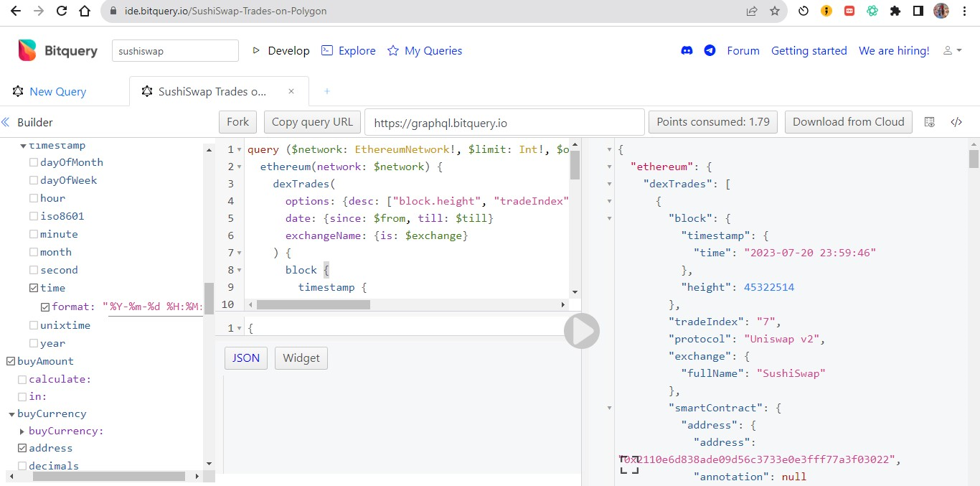Image resolution: width=980 pixels, height=486 pixels.
Task: Open the Discord community icon
Action: (687, 50)
